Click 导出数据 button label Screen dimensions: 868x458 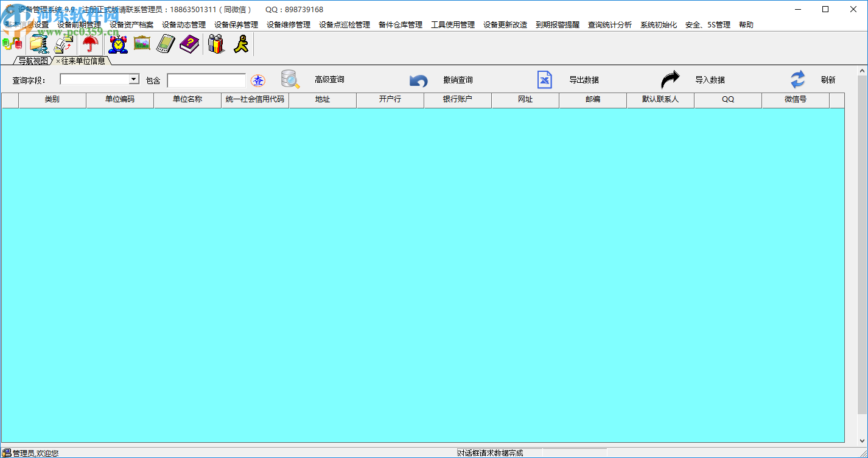click(584, 80)
